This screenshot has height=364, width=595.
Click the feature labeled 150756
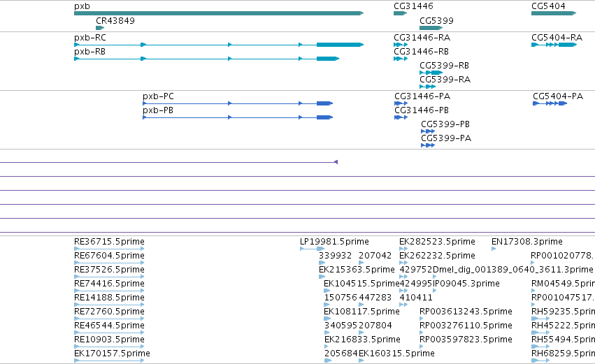[x=340, y=298]
